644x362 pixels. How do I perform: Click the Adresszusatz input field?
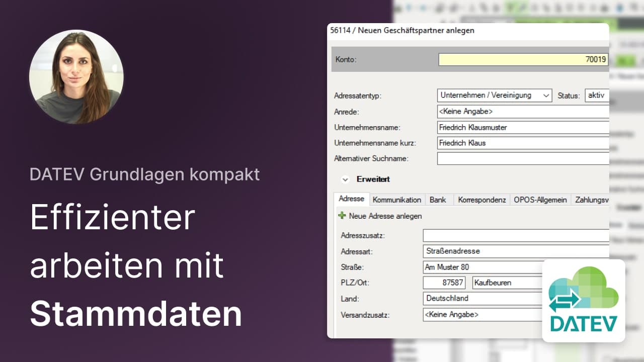[516, 235]
